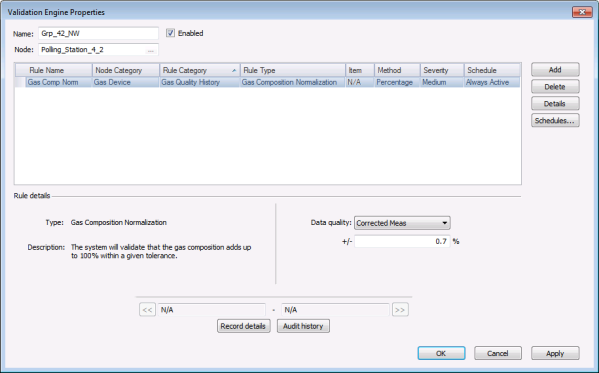Click the Gas Composition Normalization rule type cell
This screenshot has height=373, width=599.
(x=293, y=82)
